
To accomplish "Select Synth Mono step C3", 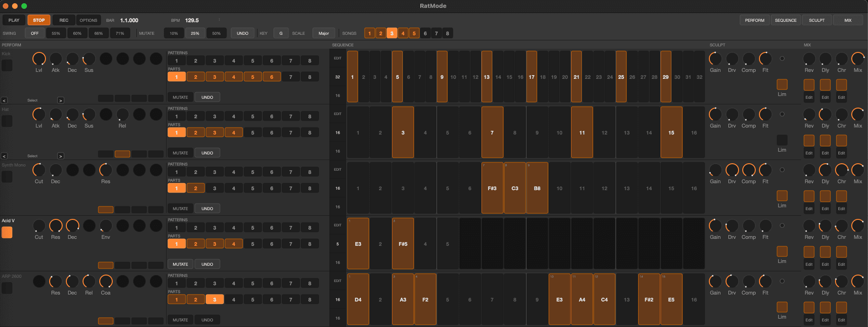I will click(515, 188).
